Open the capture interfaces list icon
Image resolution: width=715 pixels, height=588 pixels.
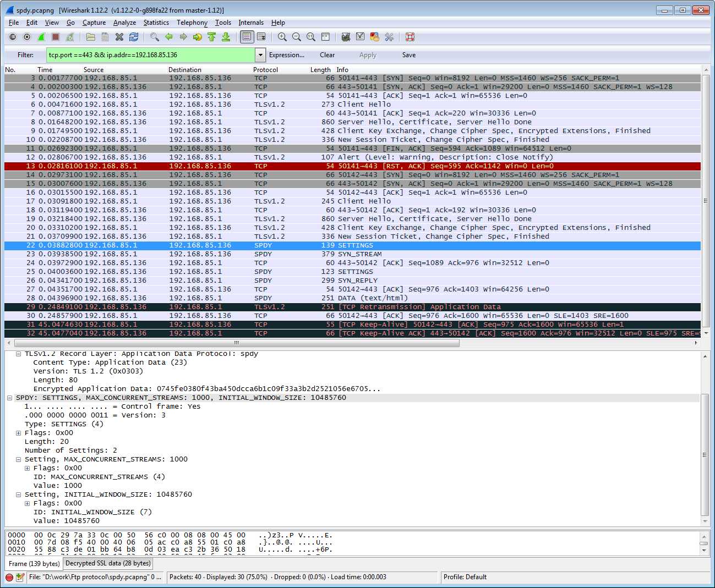click(x=13, y=37)
